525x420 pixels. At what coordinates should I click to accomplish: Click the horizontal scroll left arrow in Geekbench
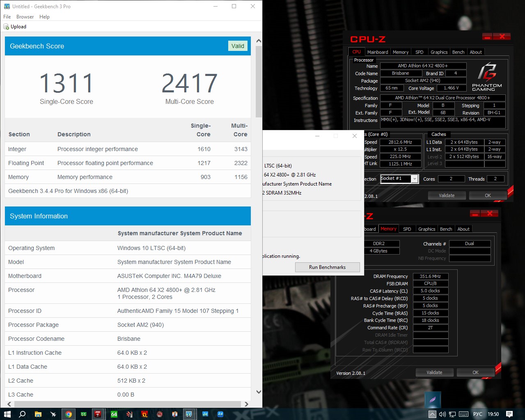pyautogui.click(x=9, y=404)
